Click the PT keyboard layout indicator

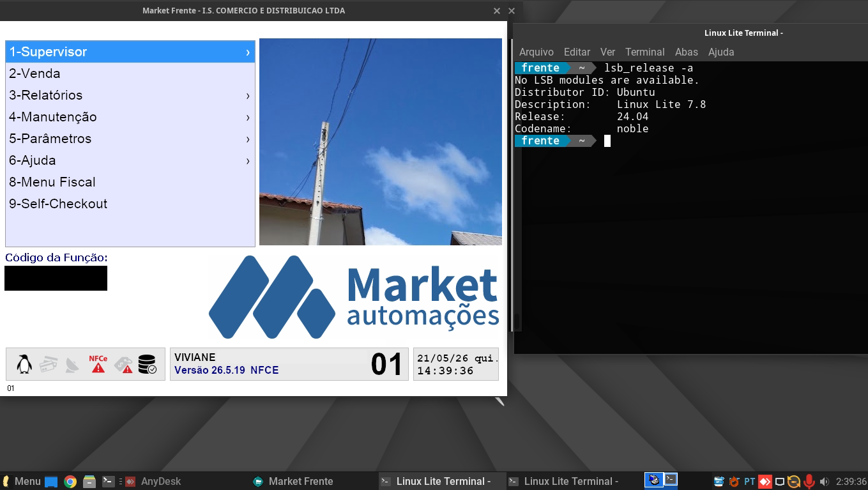pos(750,482)
